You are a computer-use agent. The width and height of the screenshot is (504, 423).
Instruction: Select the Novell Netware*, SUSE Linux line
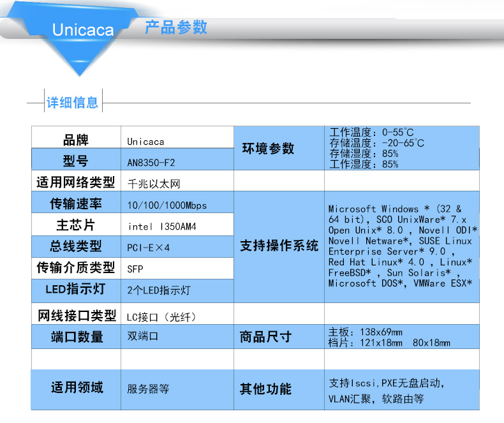click(x=400, y=241)
